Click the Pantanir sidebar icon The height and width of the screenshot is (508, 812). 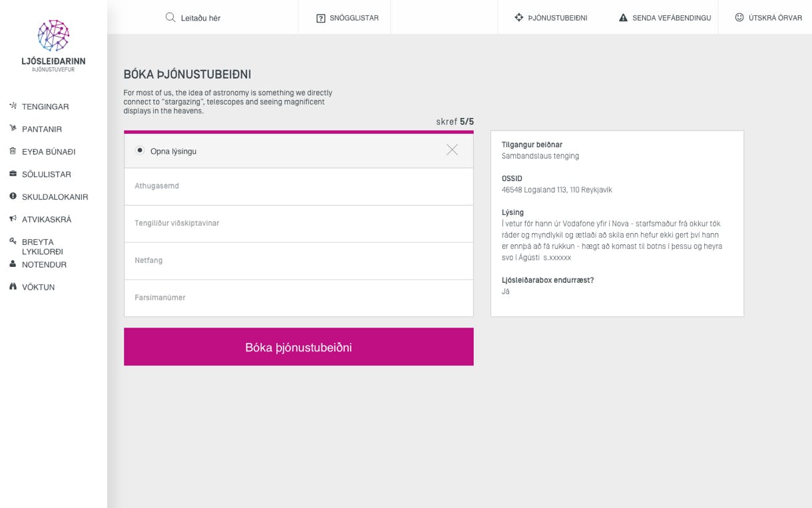point(13,128)
